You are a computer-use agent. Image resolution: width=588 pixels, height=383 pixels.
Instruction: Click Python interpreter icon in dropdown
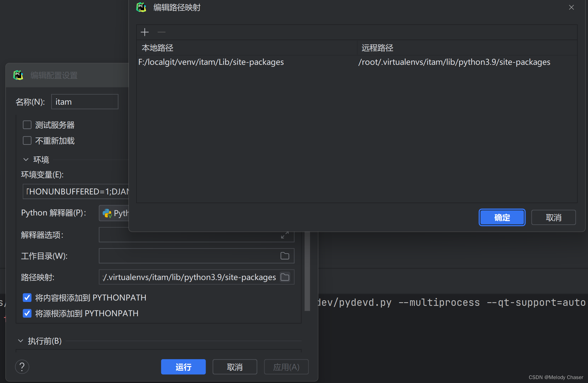click(x=107, y=213)
